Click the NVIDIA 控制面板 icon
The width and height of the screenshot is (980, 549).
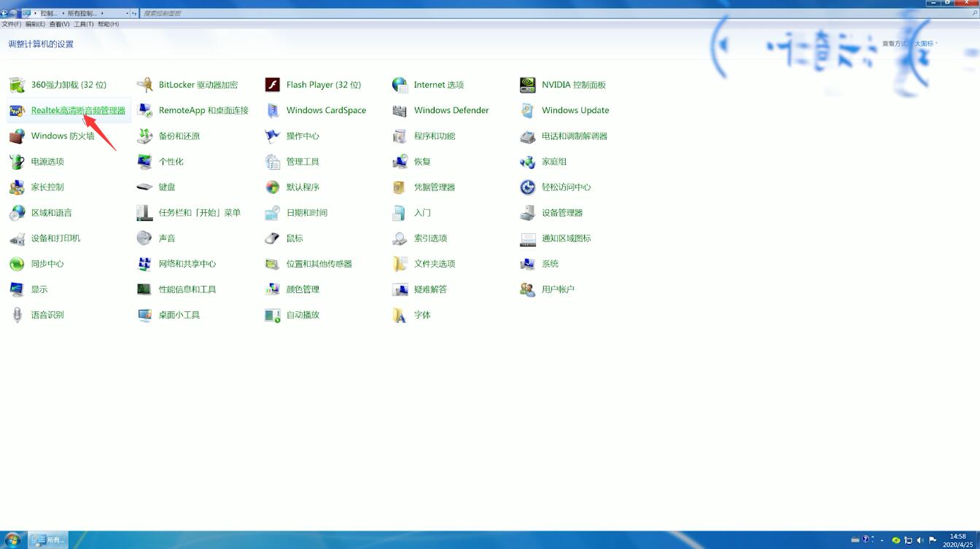[x=528, y=85]
